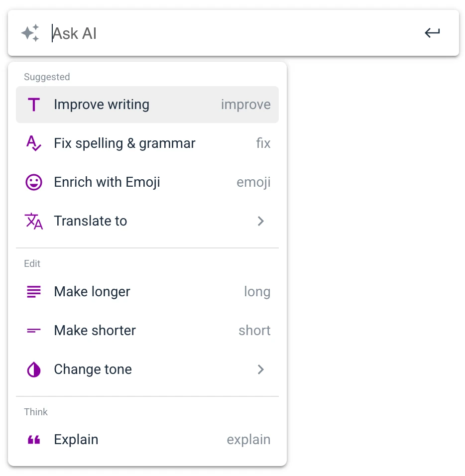Screen dimensions: 465x476
Task: Choose the Make longer command
Action: pyautogui.click(x=147, y=292)
